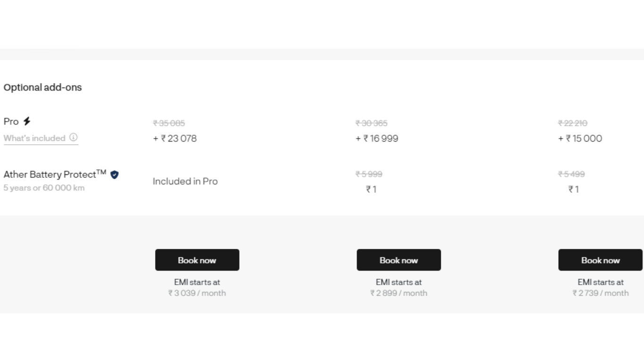Image resolution: width=644 pixels, height=362 pixels.
Task: Select the + ₹16 999 Pro price
Action: (377, 139)
